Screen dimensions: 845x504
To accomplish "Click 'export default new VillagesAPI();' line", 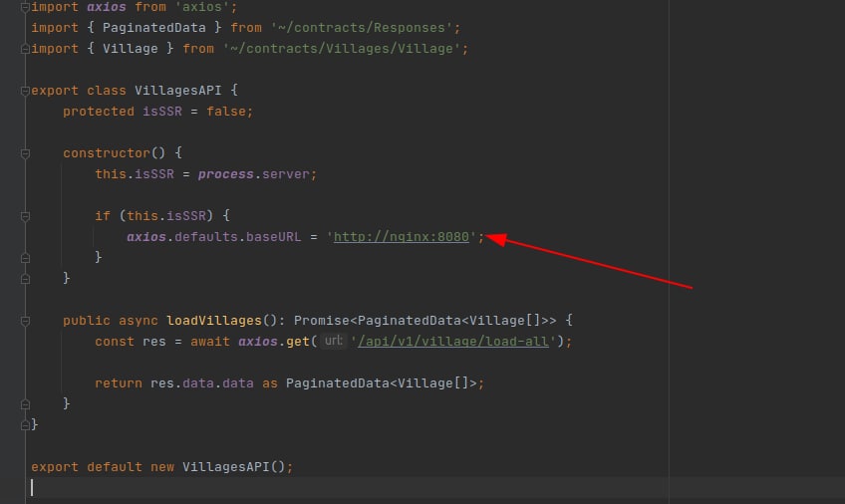I will click(161, 467).
